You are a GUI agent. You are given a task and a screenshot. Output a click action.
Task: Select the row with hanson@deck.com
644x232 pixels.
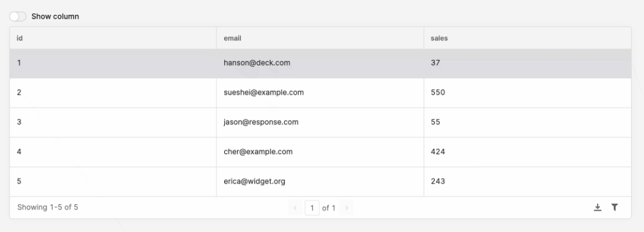pyautogui.click(x=320, y=63)
